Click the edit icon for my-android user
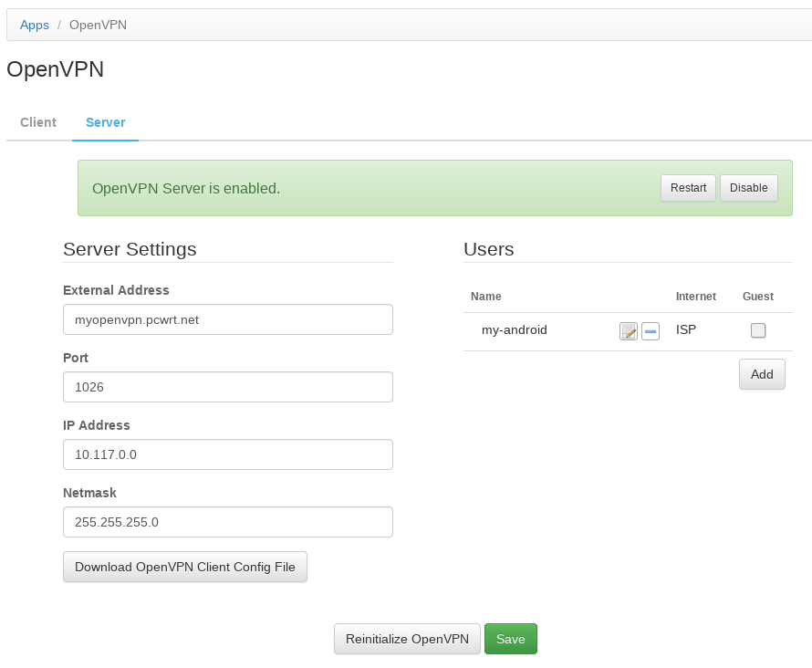Screen dimensions: 812x668 (x=629, y=331)
